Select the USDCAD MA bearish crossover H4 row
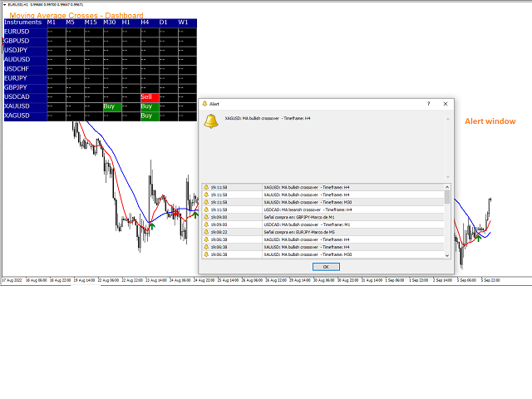 pyautogui.click(x=323, y=209)
